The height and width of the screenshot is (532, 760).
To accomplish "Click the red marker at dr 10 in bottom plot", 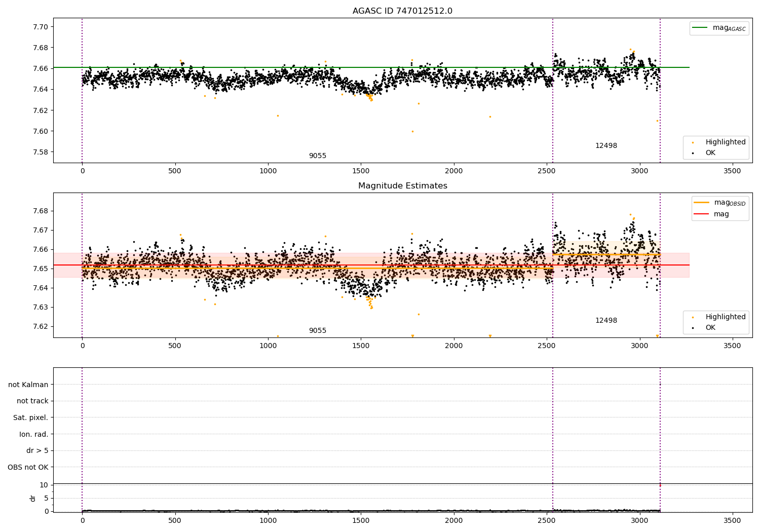I will coord(660,485).
